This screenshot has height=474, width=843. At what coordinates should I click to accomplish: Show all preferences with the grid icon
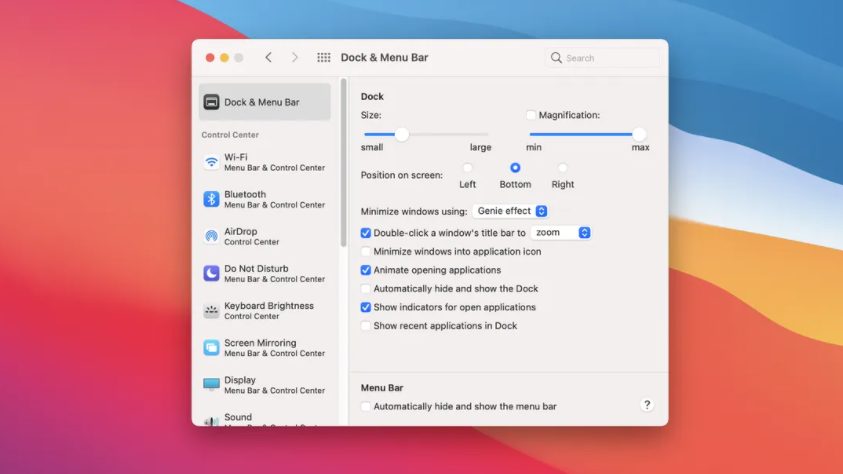(324, 58)
